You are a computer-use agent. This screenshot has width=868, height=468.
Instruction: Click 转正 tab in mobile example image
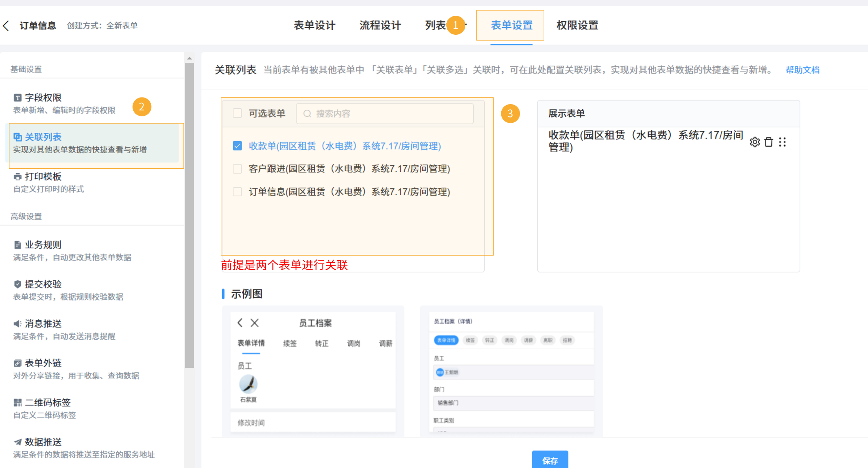(321, 343)
